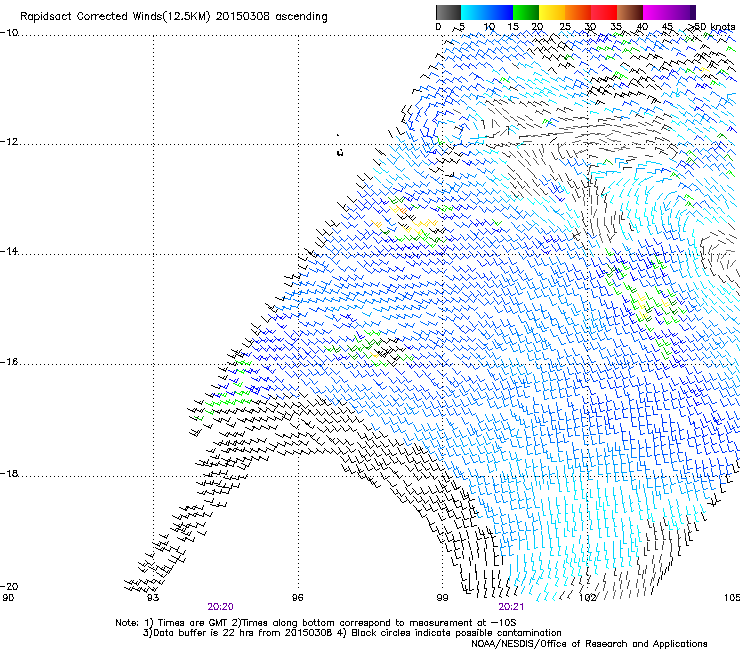
Task: Click the '96' longitude axis label
Action: point(297,598)
